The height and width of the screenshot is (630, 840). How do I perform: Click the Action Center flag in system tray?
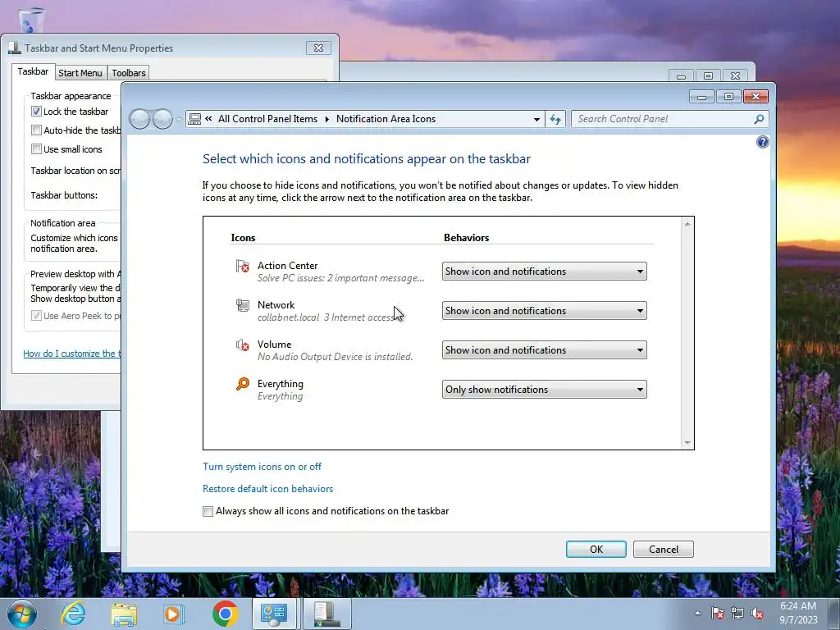tap(718, 614)
